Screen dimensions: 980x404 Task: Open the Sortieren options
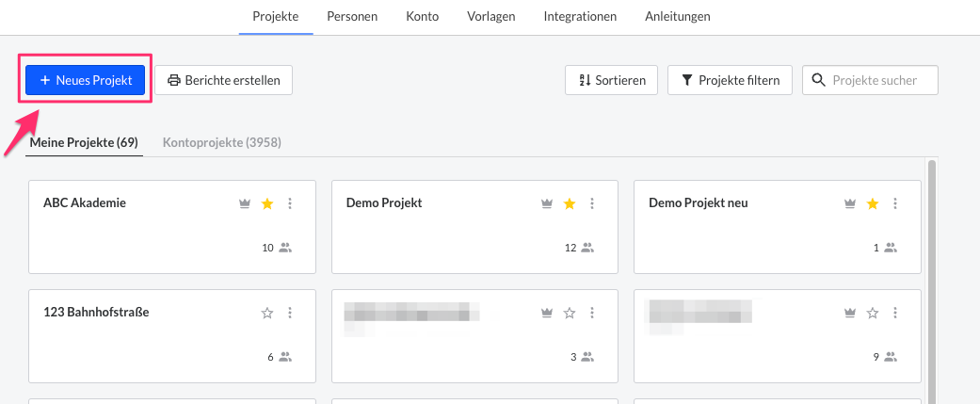click(x=611, y=80)
